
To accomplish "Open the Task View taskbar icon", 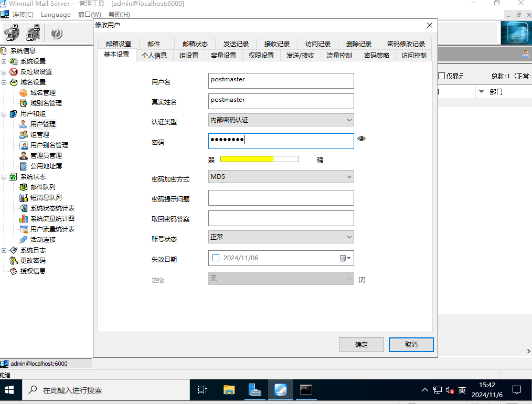I will click(x=203, y=390).
